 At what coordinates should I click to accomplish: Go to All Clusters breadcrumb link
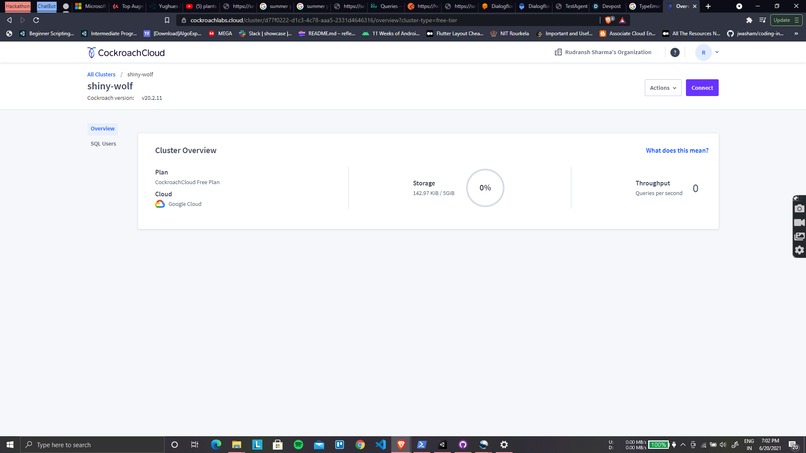(101, 75)
